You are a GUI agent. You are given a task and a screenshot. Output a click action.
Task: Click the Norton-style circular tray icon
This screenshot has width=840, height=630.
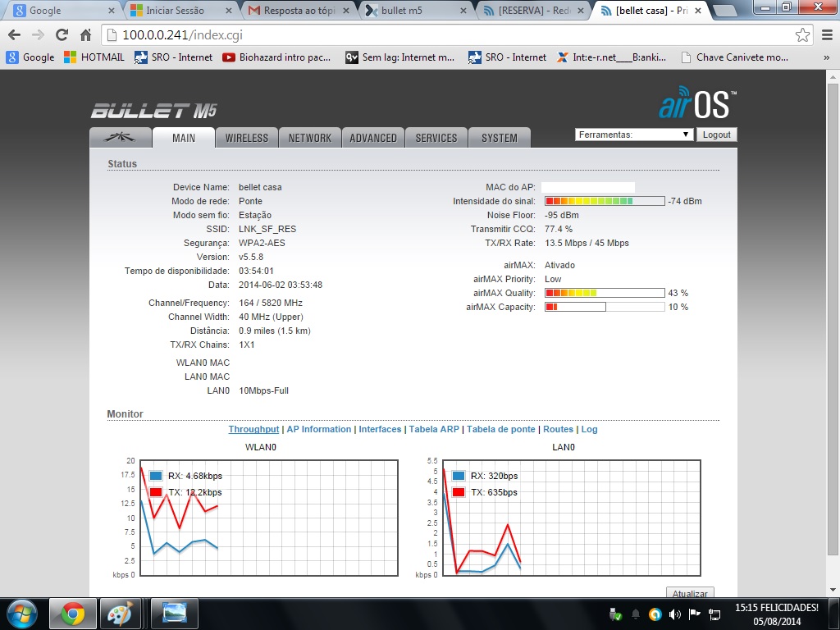coord(655,614)
